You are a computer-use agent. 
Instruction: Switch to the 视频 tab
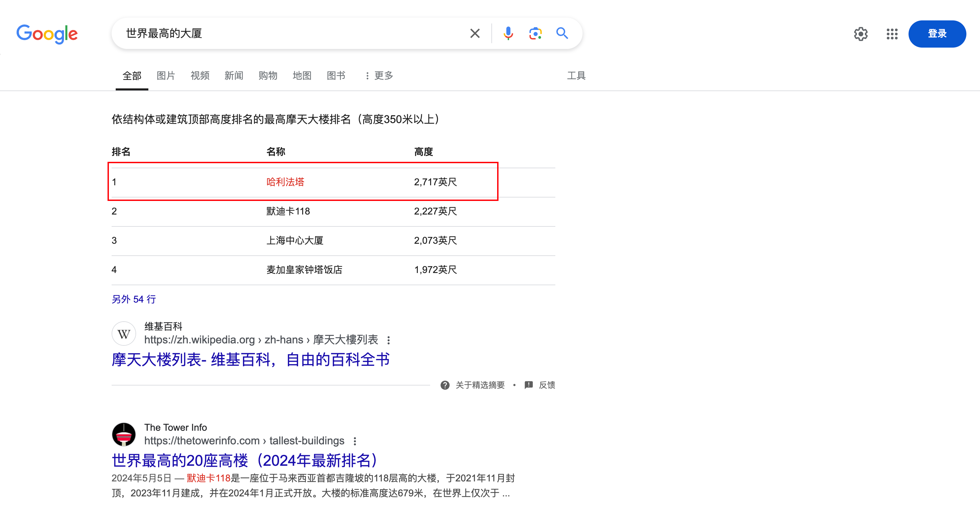point(200,75)
